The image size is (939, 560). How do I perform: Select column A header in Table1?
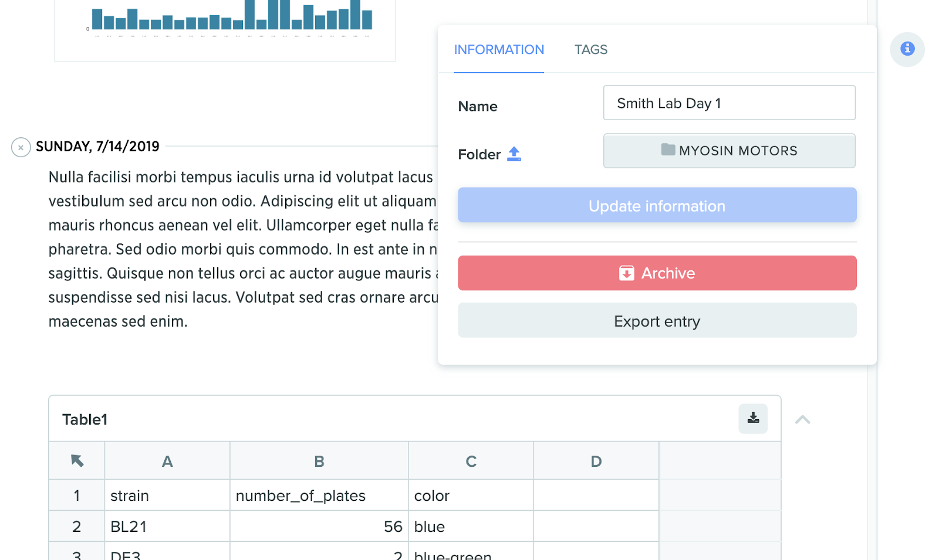tap(167, 461)
